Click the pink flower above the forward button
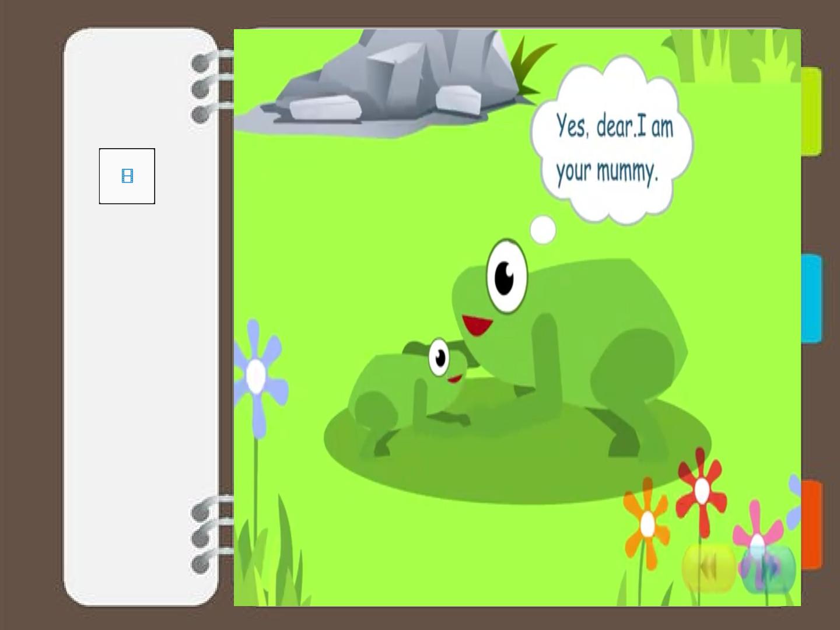840x630 pixels. pyautogui.click(x=757, y=531)
